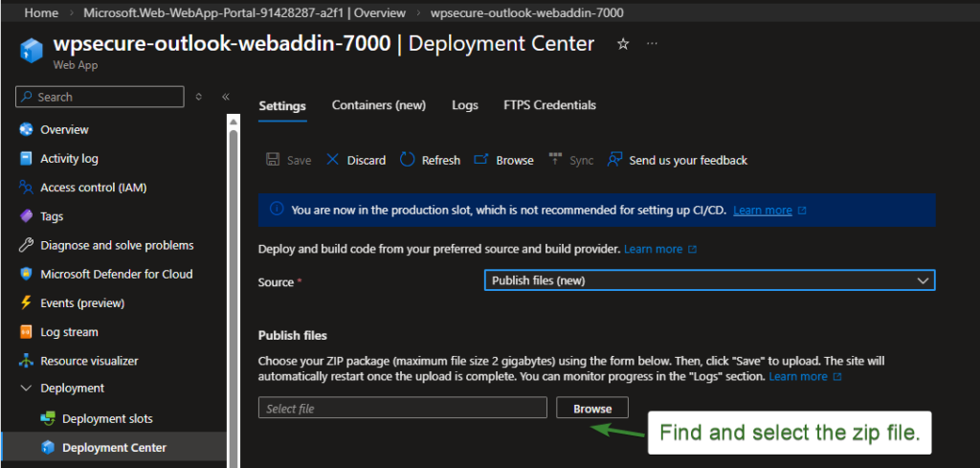The height and width of the screenshot is (468, 980).
Task: Click the sidebar Search box
Action: pos(100,97)
